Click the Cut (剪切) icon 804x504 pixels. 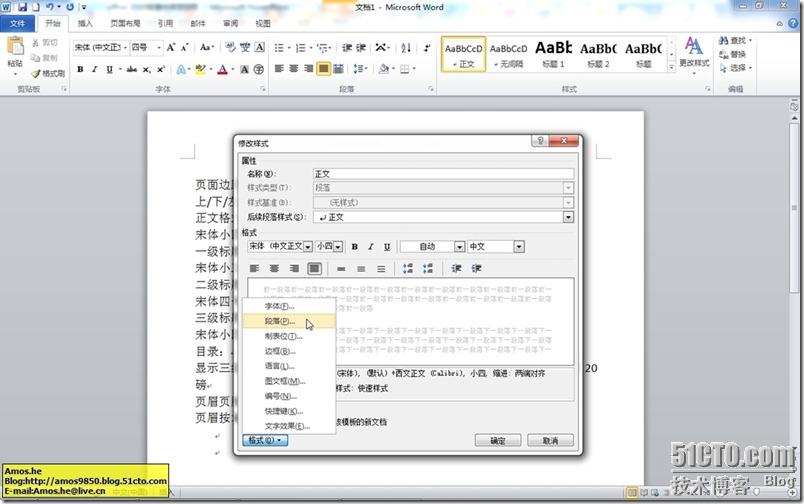(45, 43)
